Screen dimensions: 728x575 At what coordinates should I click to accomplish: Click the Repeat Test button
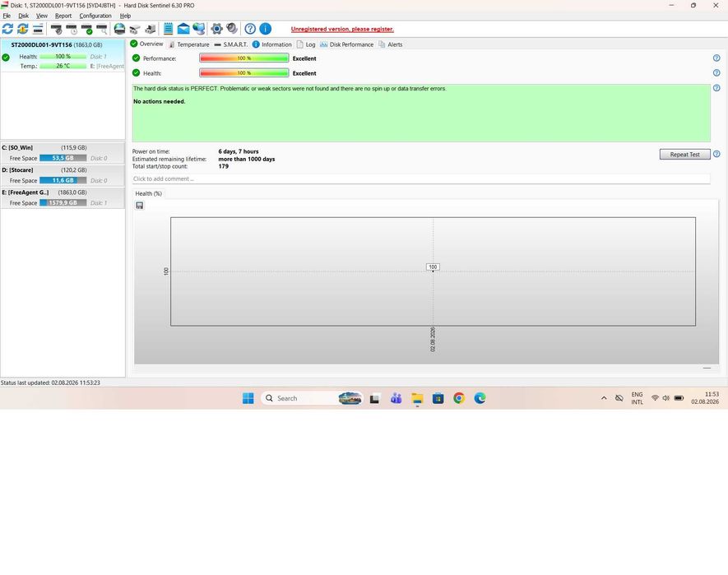tap(685, 154)
